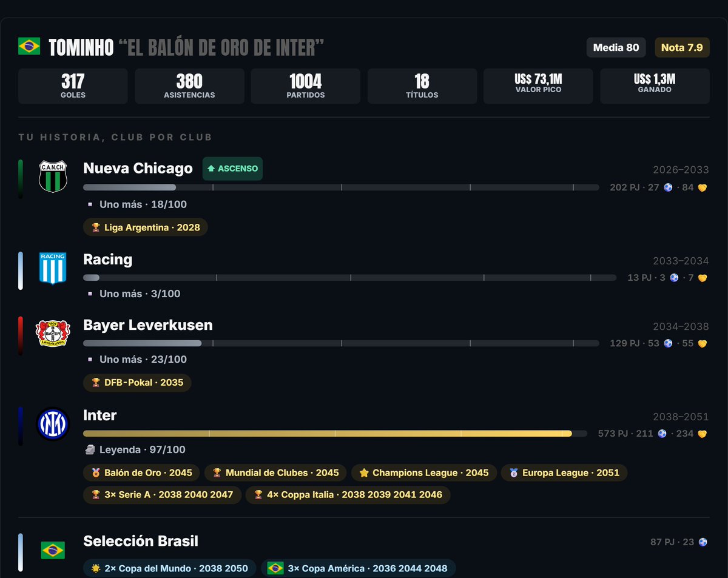The height and width of the screenshot is (578, 728).
Task: Click the Bayer Leverkusen assists icon
Action: tap(703, 343)
